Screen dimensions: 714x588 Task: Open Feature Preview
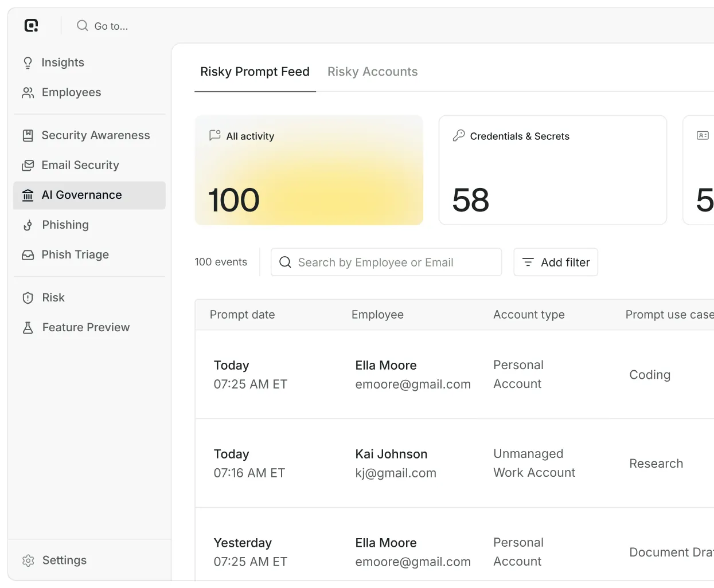point(89,327)
